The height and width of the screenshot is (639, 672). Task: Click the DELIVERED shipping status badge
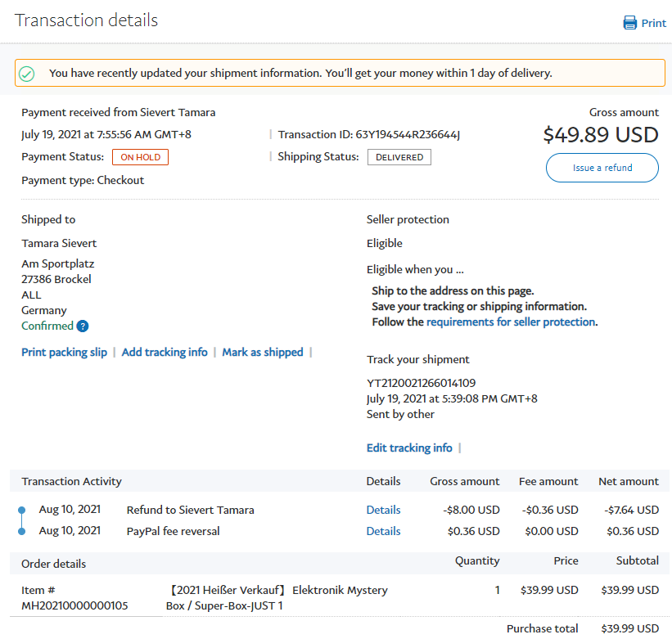click(399, 157)
